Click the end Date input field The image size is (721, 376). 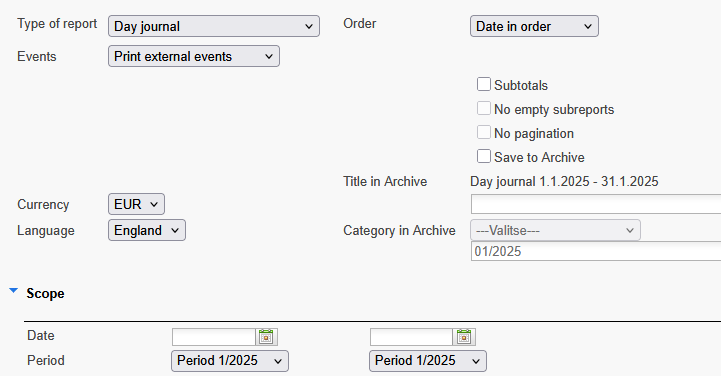click(412, 337)
